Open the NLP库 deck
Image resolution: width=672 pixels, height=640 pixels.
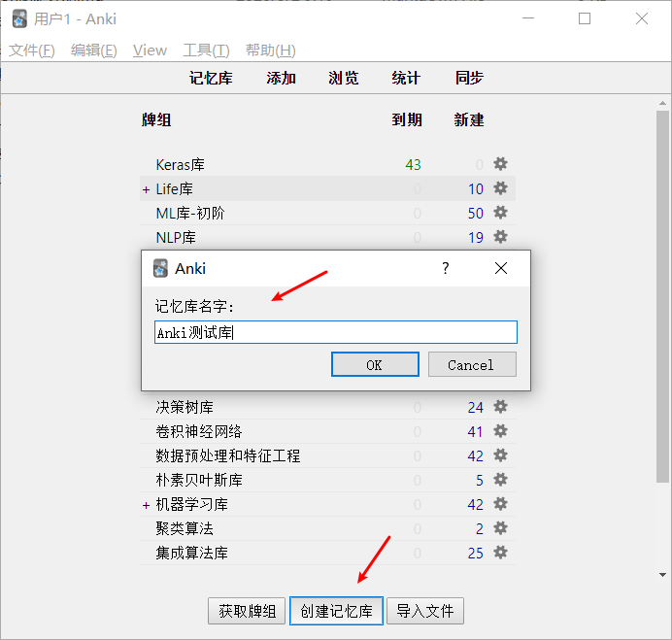tap(176, 238)
